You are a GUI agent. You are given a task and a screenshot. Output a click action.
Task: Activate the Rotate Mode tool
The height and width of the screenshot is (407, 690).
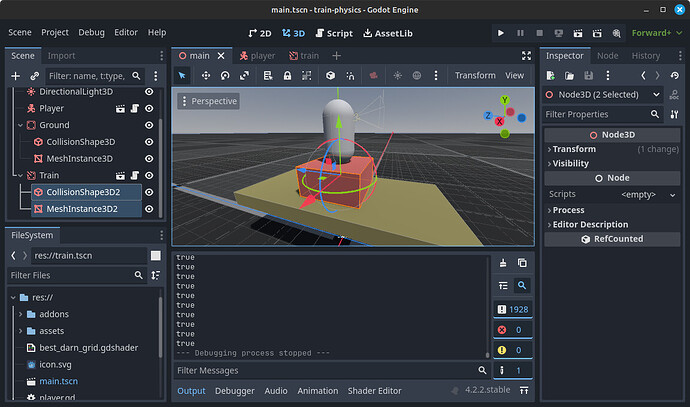pos(225,75)
